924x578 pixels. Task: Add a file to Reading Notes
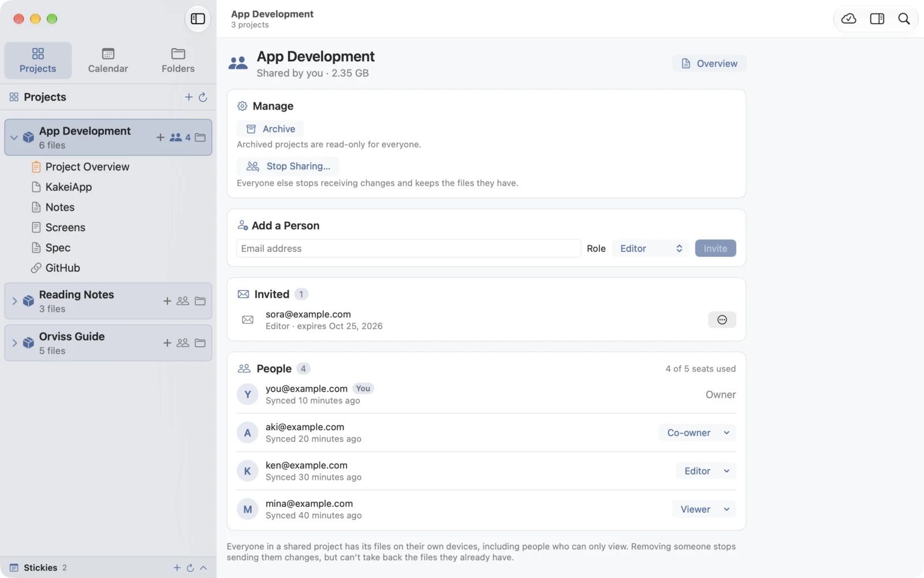tap(167, 301)
